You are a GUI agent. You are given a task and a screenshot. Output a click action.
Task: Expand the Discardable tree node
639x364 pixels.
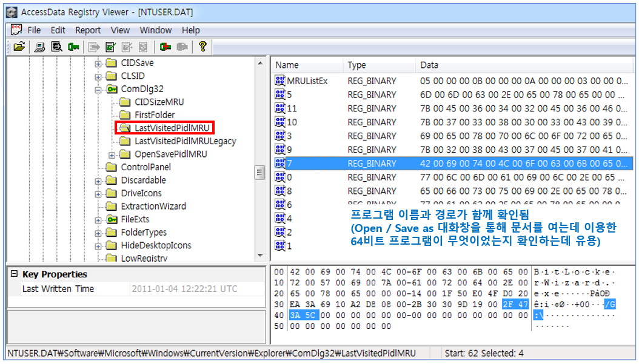[98, 180]
